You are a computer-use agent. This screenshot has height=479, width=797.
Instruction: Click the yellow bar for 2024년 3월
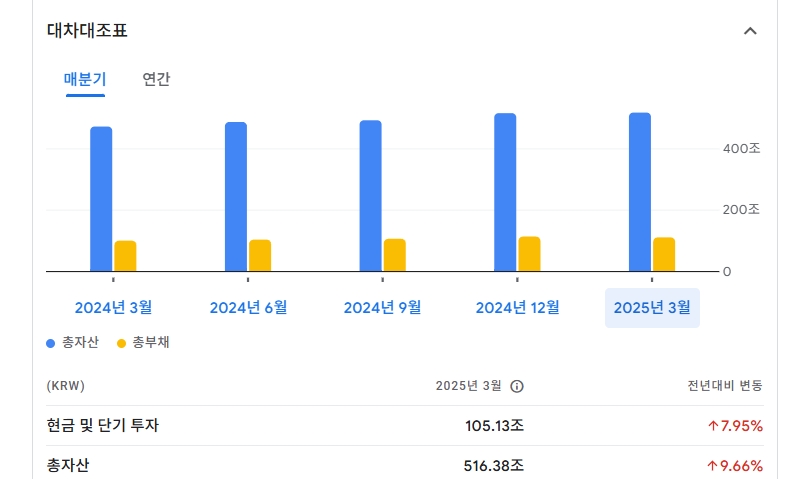point(125,256)
